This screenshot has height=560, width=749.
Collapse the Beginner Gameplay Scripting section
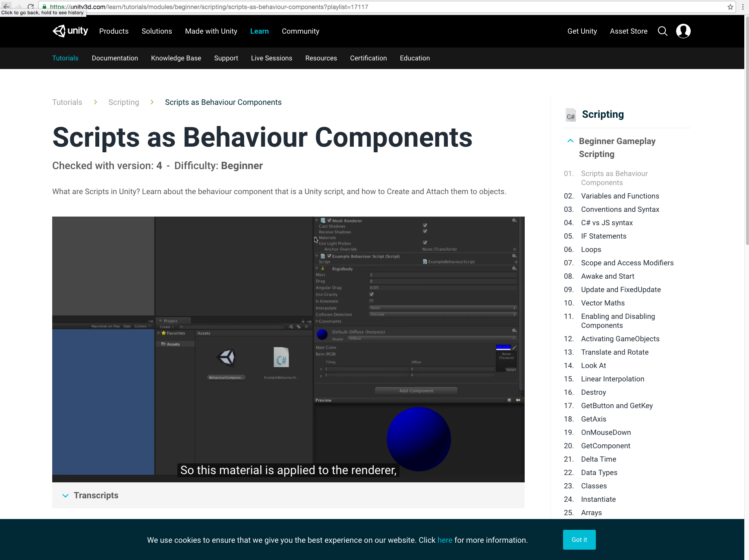[570, 141]
